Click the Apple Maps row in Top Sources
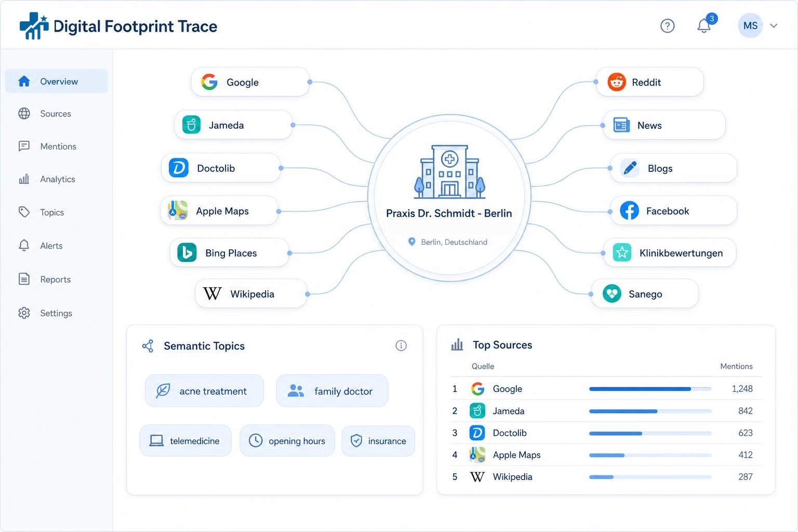 tap(606, 455)
